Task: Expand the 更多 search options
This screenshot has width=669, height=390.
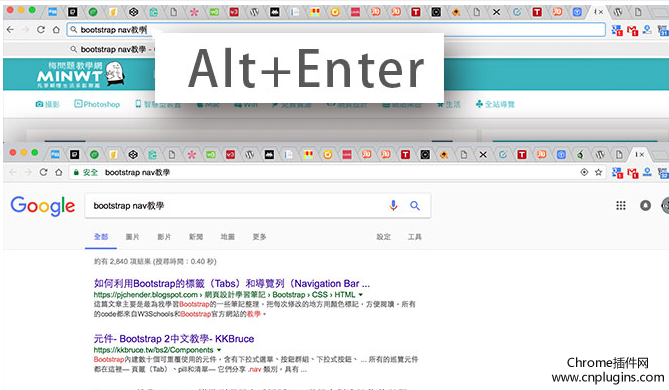Action: [x=259, y=237]
